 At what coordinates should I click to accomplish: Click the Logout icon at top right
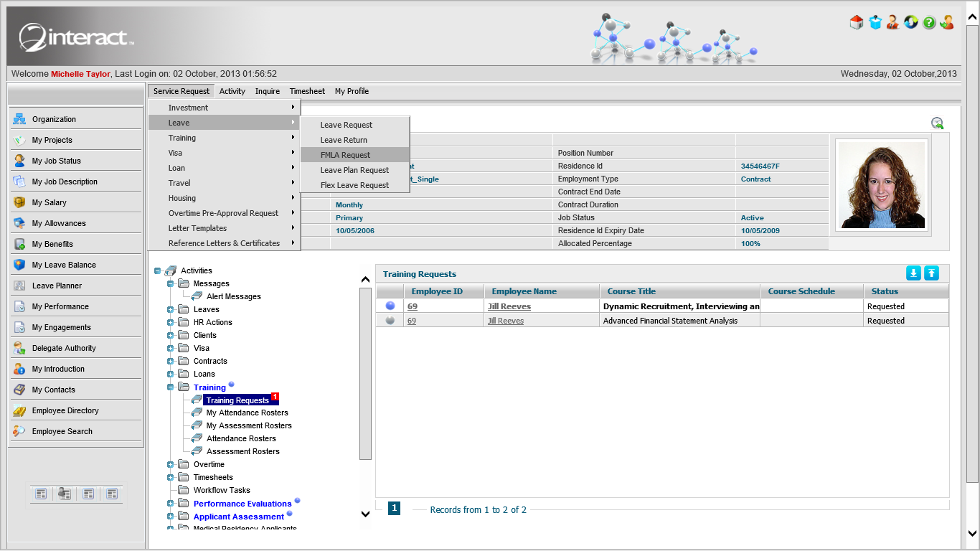946,22
